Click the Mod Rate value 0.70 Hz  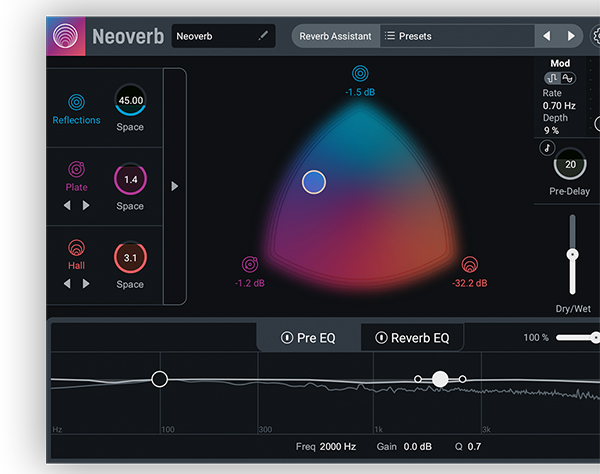[559, 106]
